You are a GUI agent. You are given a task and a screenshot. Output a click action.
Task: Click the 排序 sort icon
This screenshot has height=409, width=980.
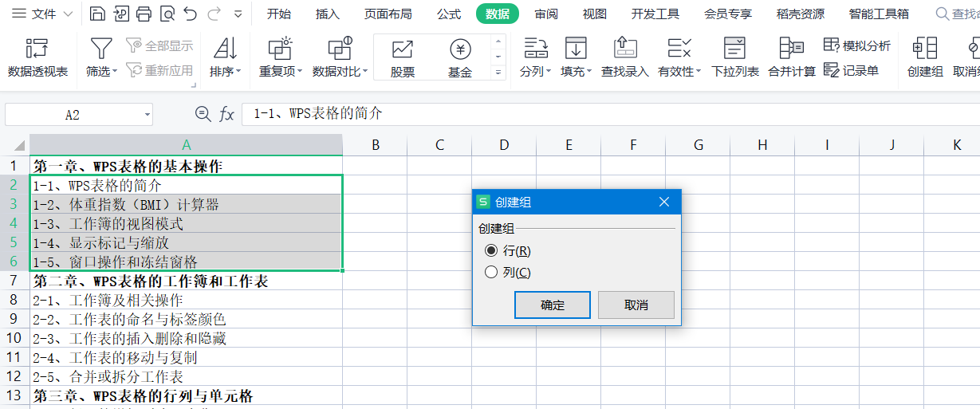tap(225, 49)
